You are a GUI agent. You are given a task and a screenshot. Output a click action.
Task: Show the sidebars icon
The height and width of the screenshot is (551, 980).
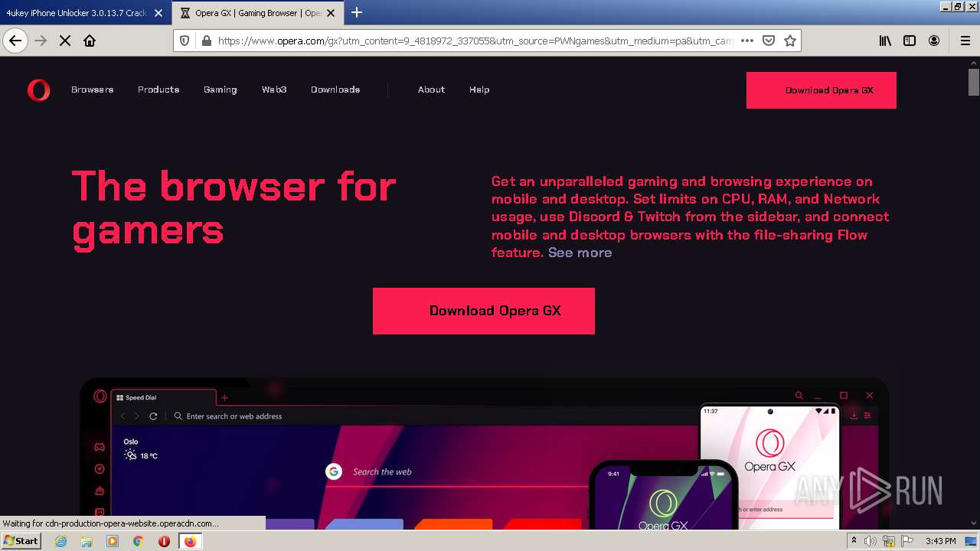910,41
